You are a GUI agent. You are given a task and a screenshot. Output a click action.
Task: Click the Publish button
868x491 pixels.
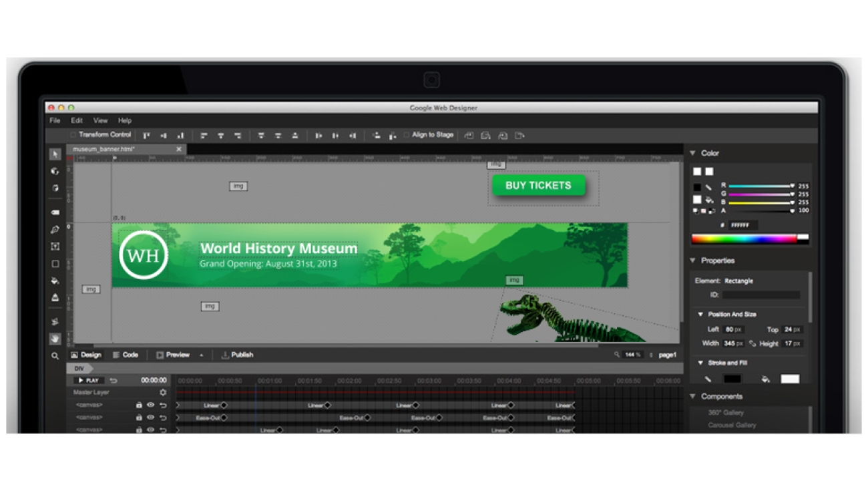(x=237, y=355)
